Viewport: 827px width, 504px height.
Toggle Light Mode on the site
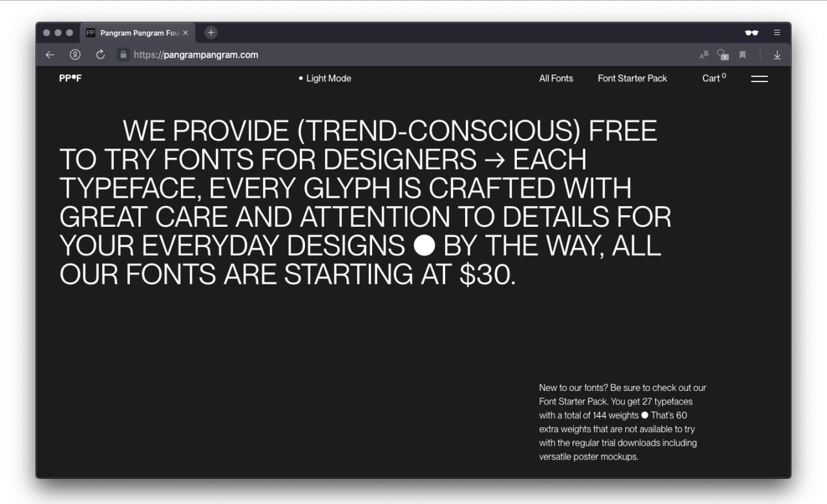pyautogui.click(x=325, y=78)
